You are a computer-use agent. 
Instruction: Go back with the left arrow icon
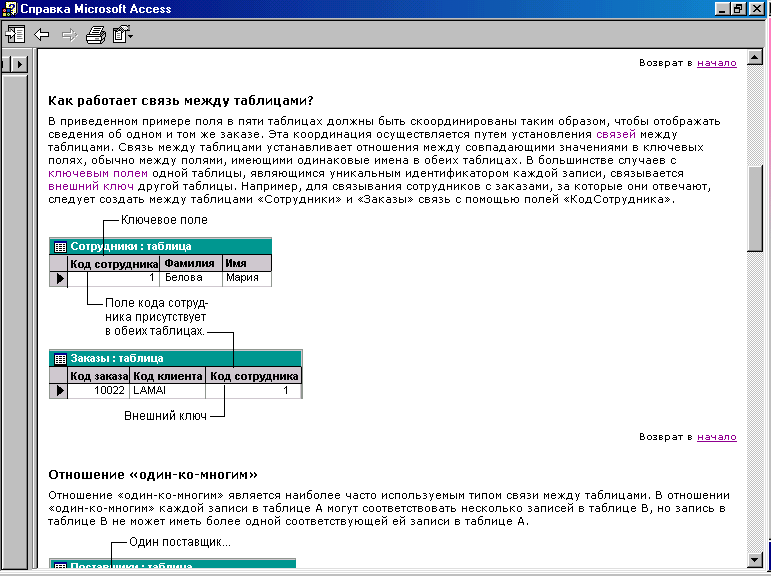42,35
